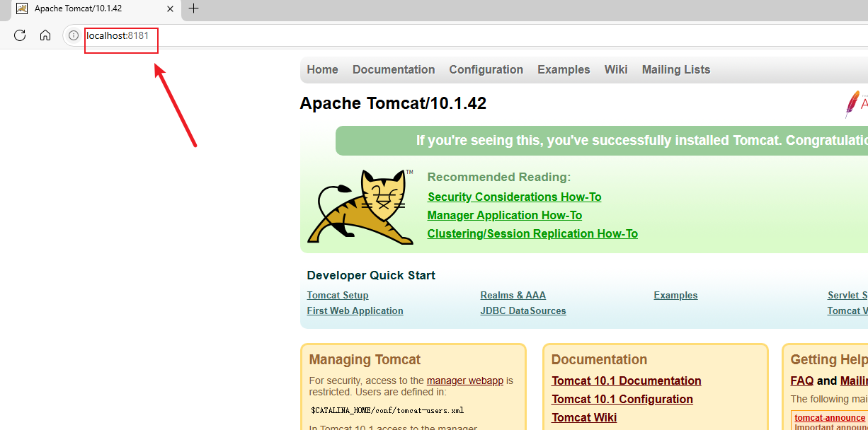Screen dimensions: 868x430
Task: Open the First Web Application link
Action: tap(355, 310)
